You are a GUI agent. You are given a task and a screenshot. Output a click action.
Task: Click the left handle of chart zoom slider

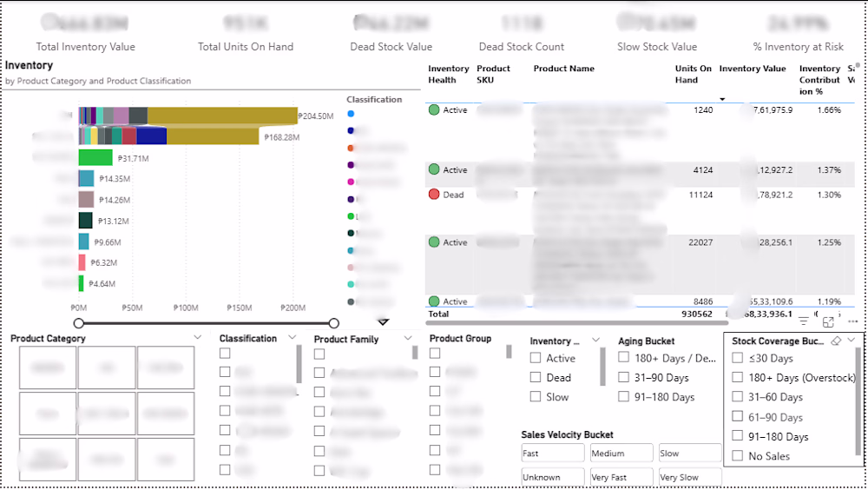pyautogui.click(x=79, y=323)
